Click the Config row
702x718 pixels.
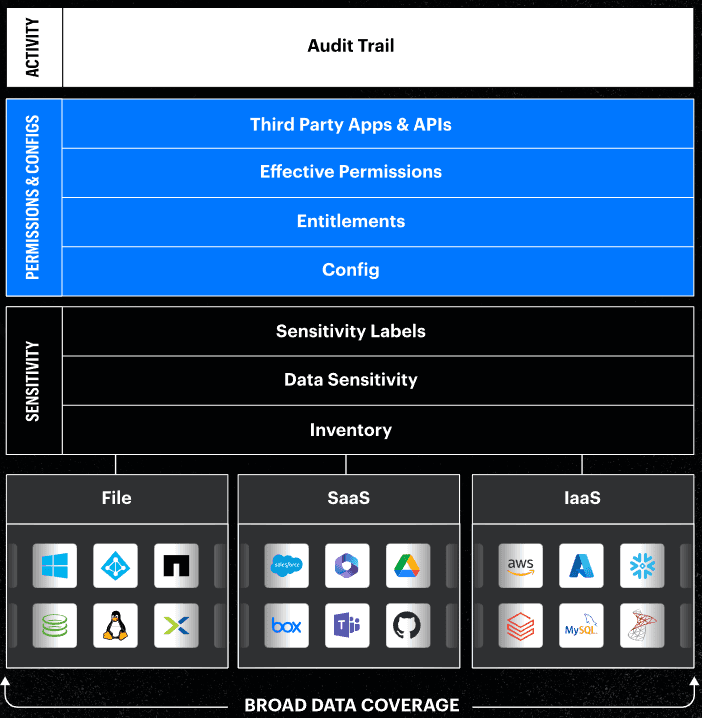point(378,271)
